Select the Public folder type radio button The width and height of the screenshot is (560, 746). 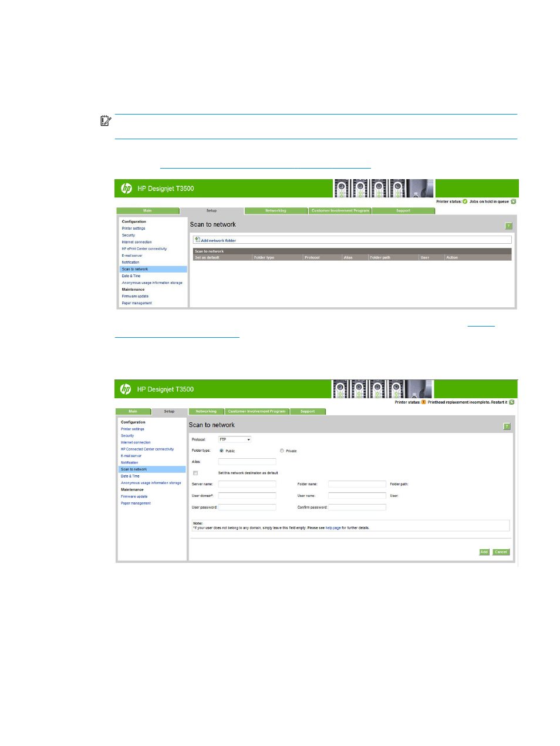[221, 451]
